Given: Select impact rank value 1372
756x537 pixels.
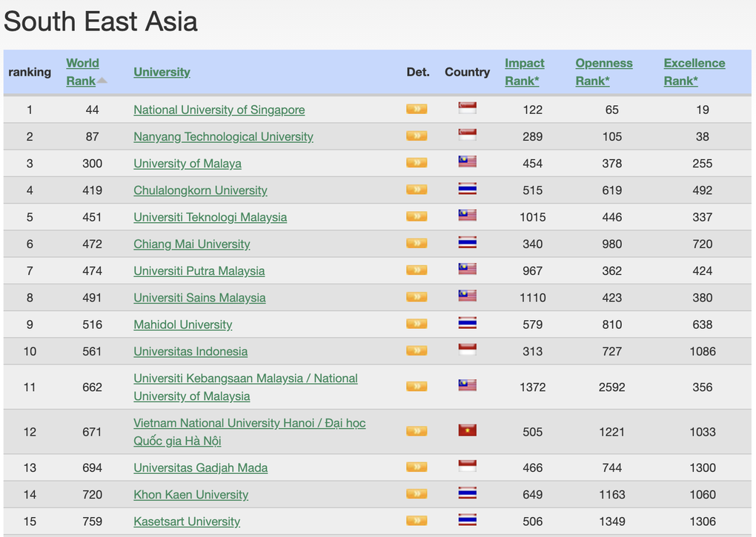Looking at the screenshot, I should [x=533, y=387].
